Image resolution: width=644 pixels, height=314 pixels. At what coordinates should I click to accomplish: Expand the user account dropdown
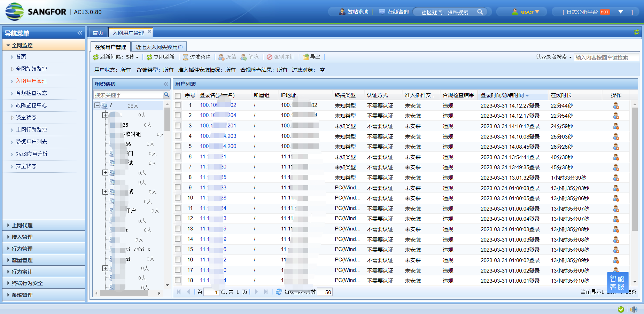pyautogui.click(x=529, y=12)
